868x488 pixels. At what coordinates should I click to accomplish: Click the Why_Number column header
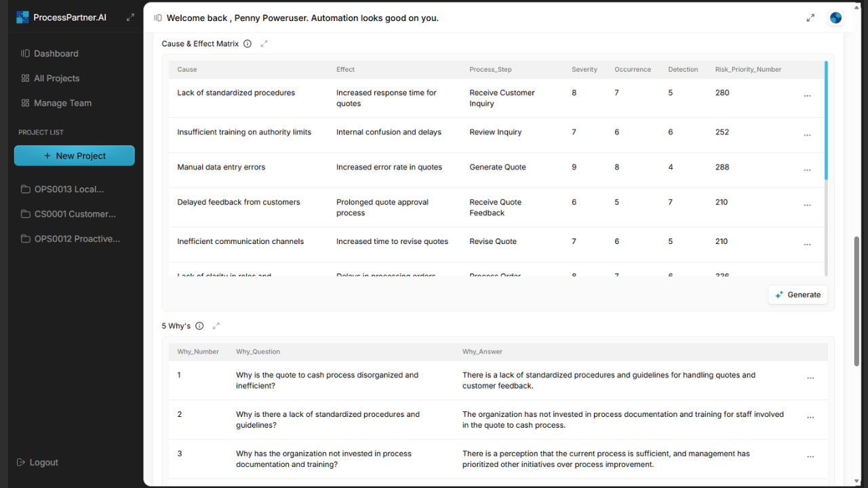click(198, 352)
